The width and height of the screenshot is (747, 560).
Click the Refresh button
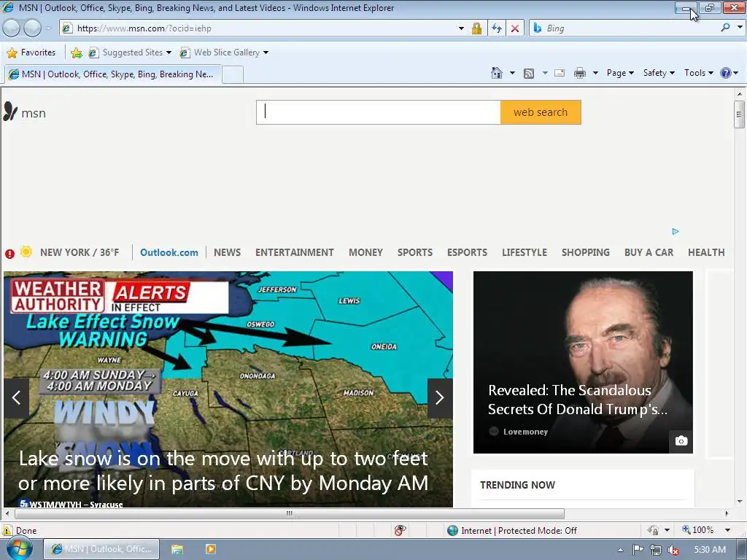click(497, 28)
